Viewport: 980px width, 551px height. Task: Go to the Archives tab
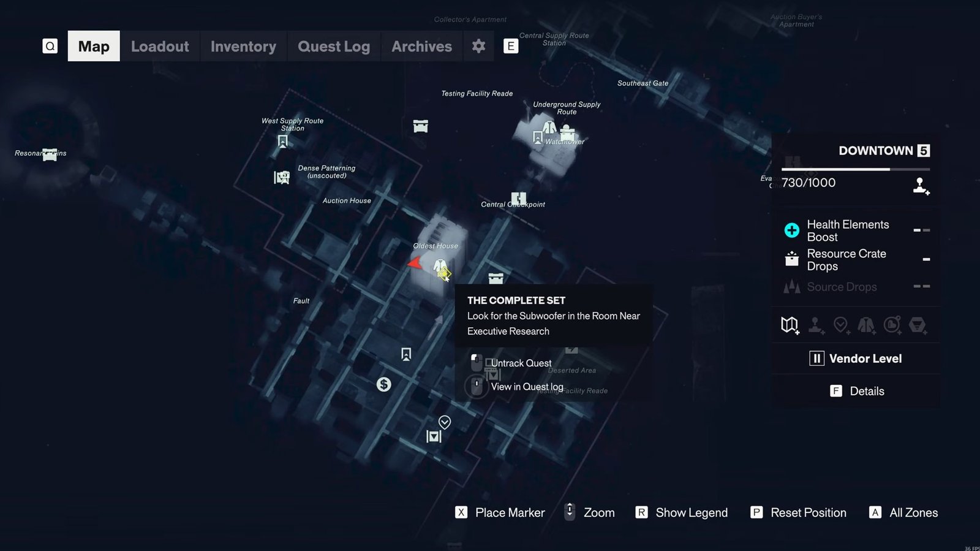(421, 47)
